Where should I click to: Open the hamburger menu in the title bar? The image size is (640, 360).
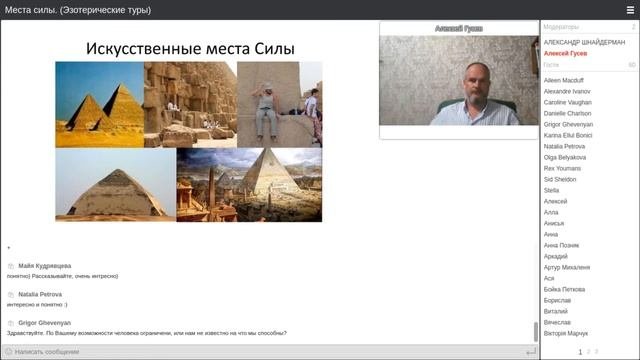pos(630,10)
